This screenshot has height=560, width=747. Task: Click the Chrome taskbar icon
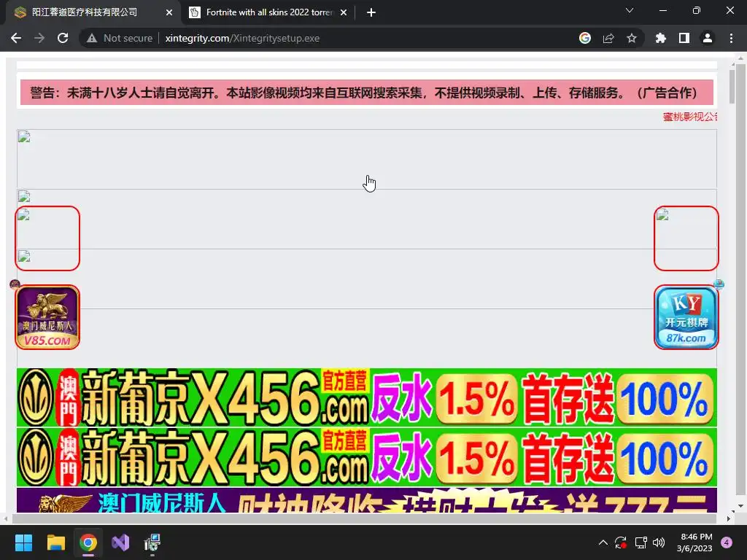click(88, 542)
